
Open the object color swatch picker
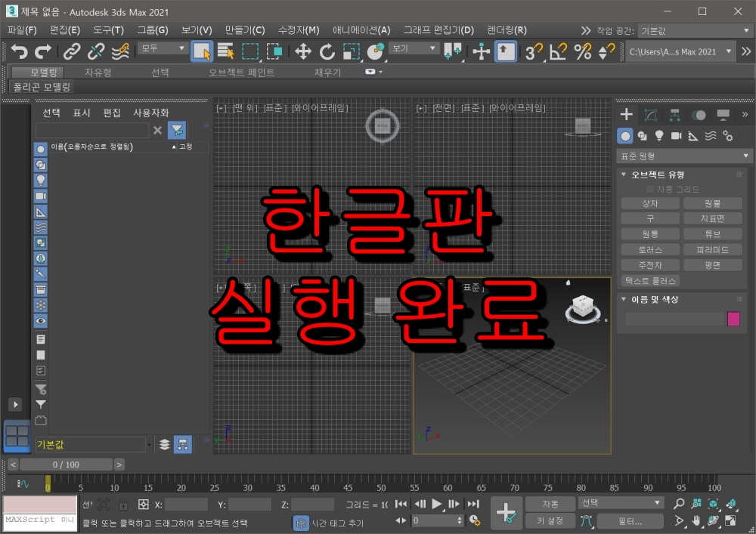click(733, 319)
